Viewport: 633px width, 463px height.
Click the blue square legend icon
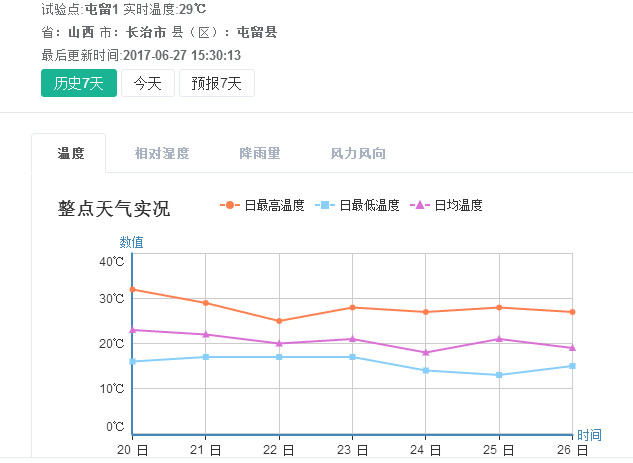tap(326, 205)
